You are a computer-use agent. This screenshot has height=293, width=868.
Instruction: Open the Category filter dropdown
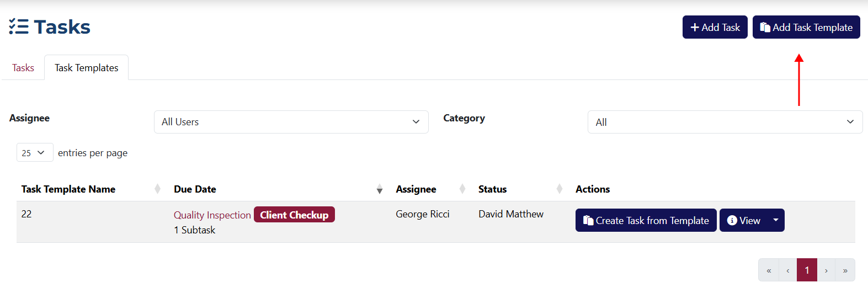725,122
